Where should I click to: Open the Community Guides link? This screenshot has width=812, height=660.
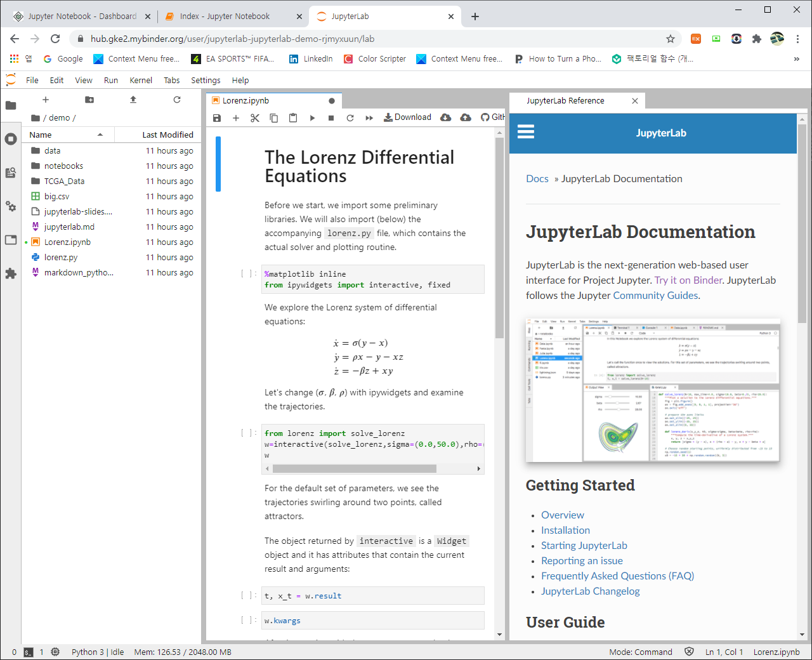click(655, 296)
